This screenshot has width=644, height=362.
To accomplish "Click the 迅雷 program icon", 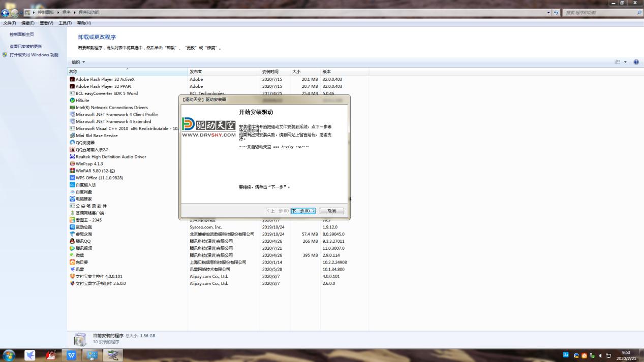I will click(x=72, y=270).
